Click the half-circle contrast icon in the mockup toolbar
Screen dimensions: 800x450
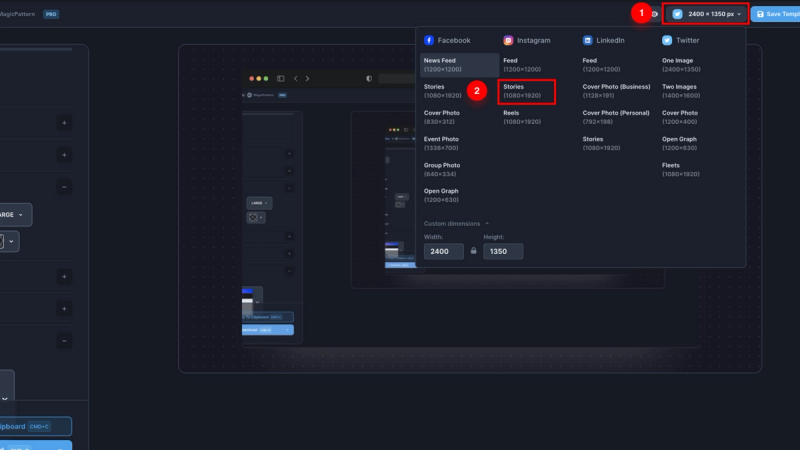pos(369,79)
